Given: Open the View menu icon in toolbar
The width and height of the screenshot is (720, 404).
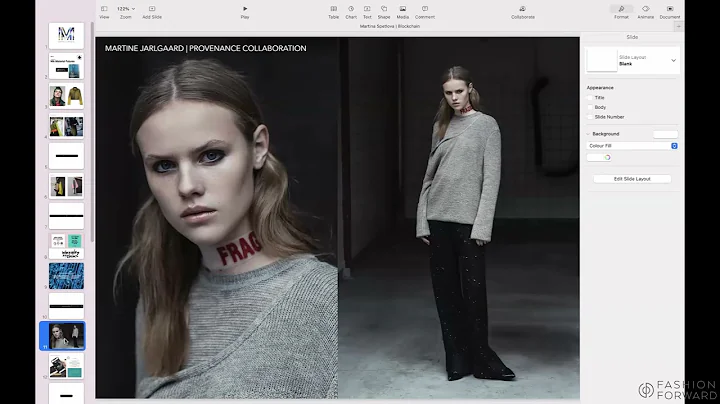Looking at the screenshot, I should point(104,9).
